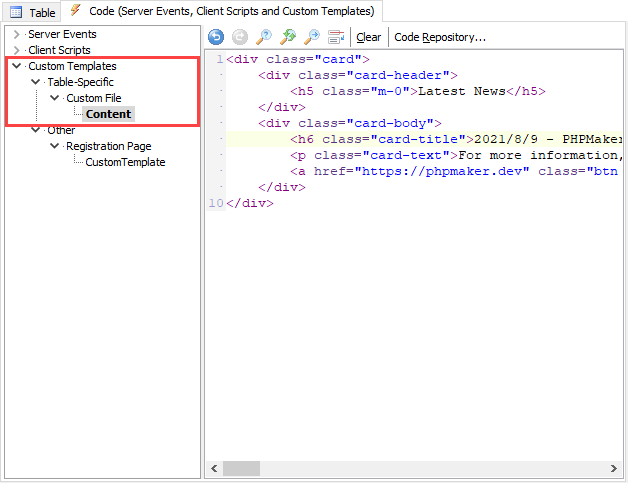Click the Find magnifier icon
628x483 pixels.
click(263, 37)
